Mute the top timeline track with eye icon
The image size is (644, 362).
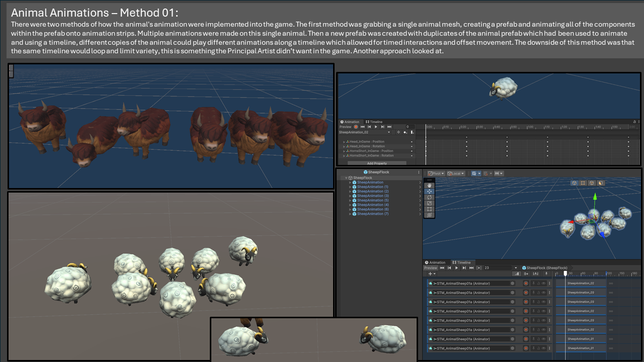click(x=543, y=283)
